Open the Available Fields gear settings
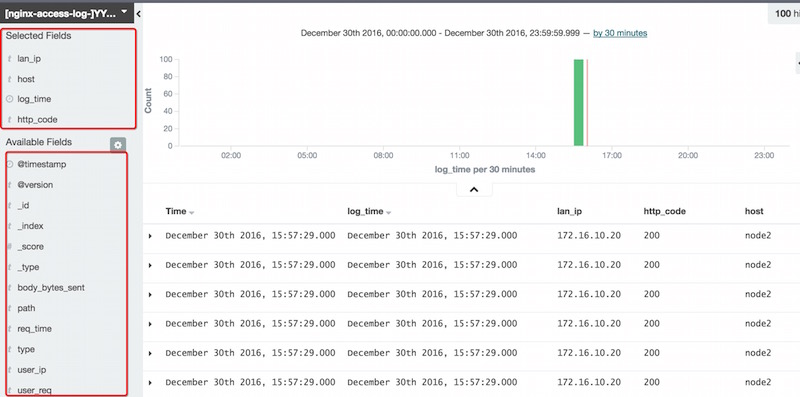 coord(118,145)
